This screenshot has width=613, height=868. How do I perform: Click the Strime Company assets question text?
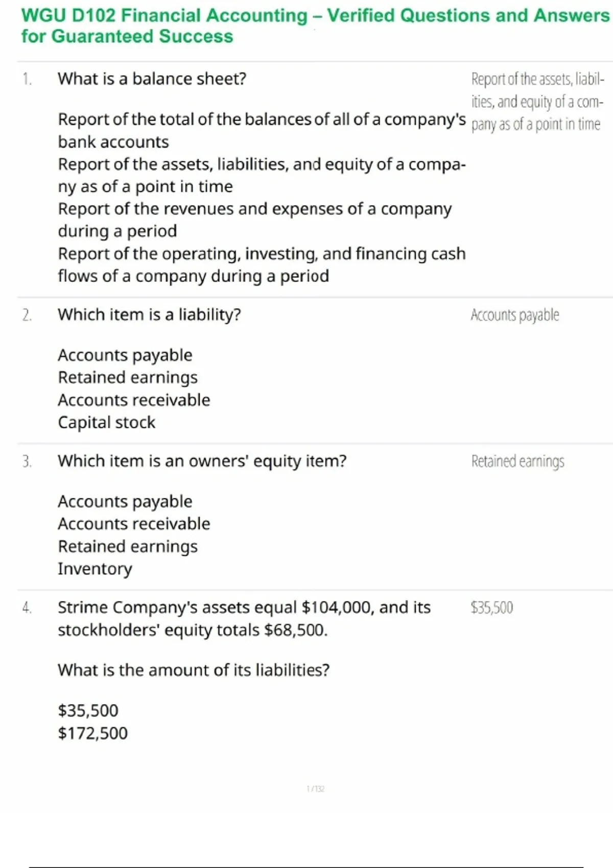point(244,618)
